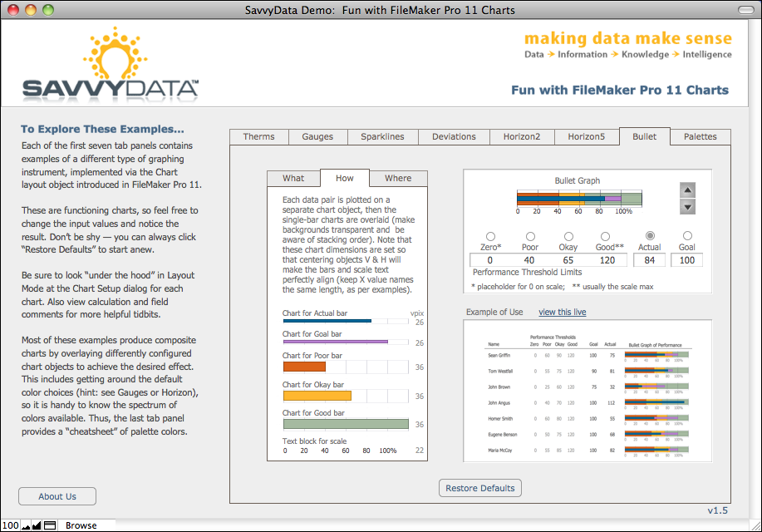Click the Actual value field showing 84

tap(650, 260)
